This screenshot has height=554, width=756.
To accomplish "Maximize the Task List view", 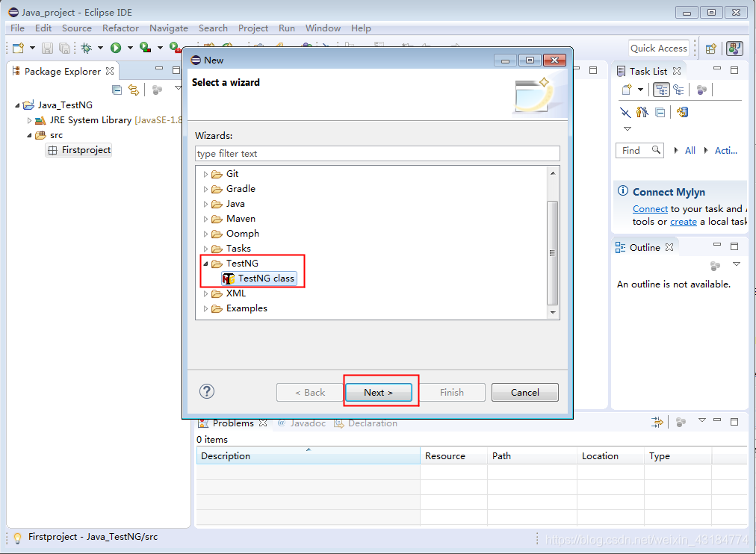I will pyautogui.click(x=734, y=70).
